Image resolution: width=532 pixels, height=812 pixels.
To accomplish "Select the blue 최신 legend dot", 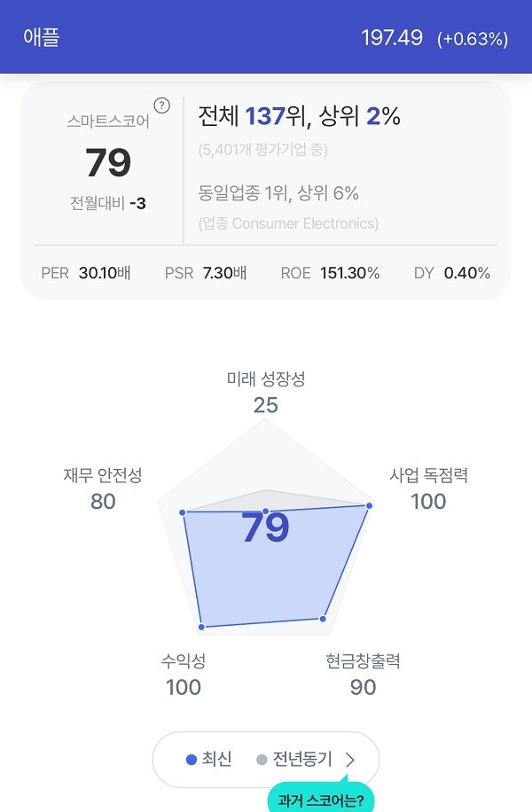I will (192, 760).
